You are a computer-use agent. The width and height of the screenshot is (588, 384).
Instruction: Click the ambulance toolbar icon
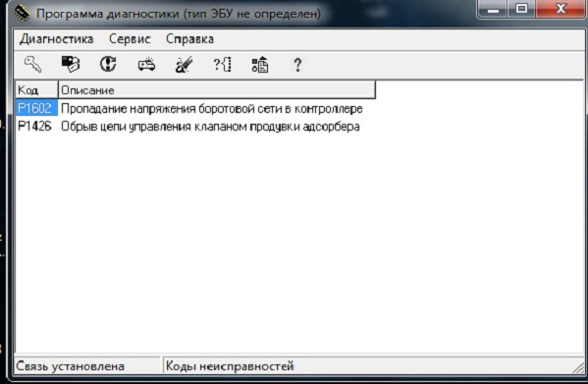point(146,65)
